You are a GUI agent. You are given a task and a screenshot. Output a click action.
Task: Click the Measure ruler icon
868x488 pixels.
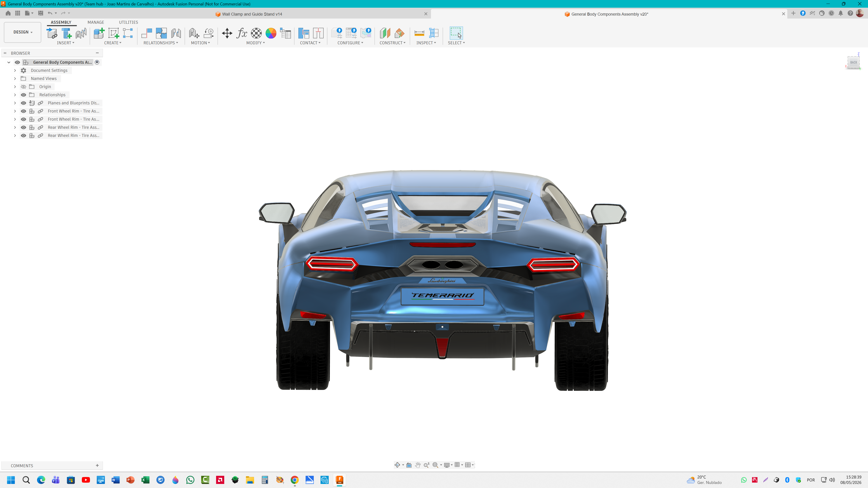(419, 33)
